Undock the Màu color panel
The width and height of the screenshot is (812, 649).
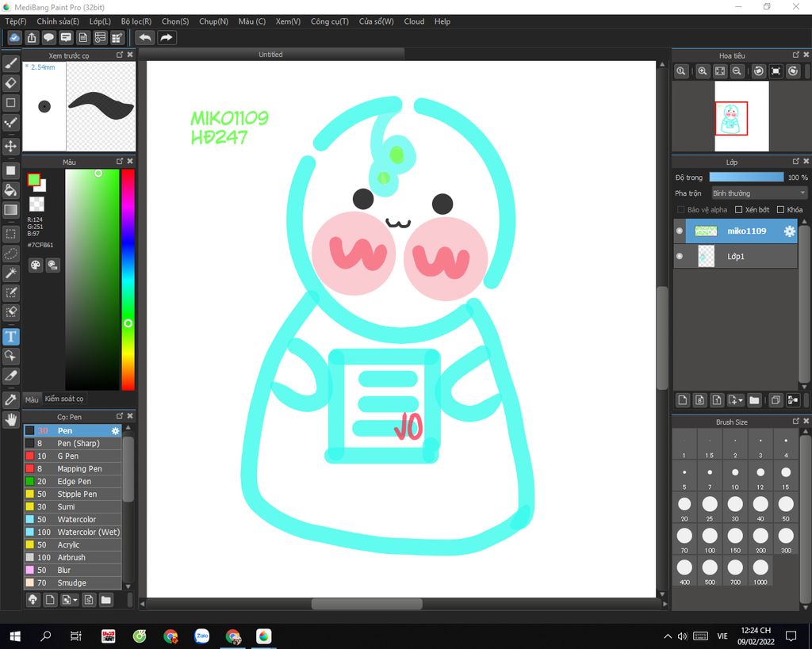tap(120, 161)
